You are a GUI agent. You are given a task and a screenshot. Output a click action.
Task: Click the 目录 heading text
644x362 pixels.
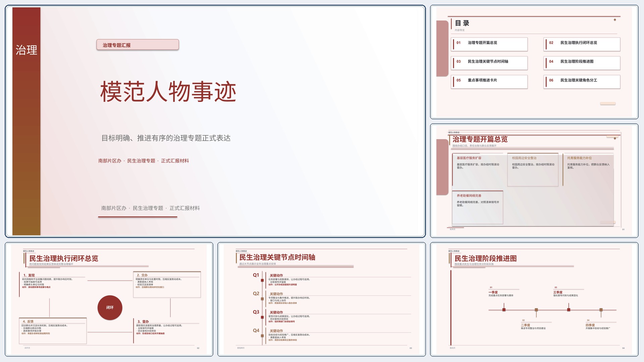tap(462, 23)
